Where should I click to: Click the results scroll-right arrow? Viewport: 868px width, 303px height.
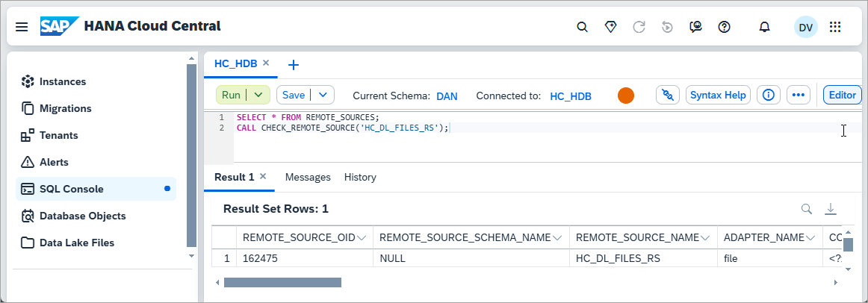835,283
